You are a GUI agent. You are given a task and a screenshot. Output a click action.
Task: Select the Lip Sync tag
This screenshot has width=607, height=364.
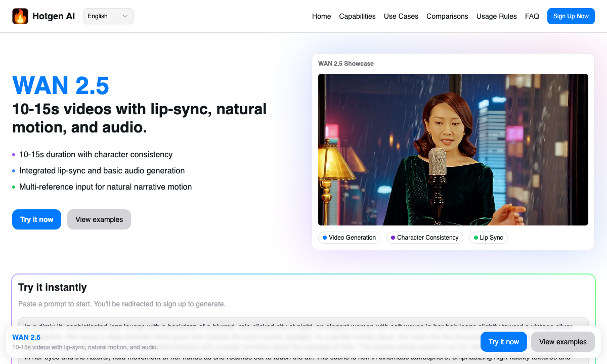point(488,238)
